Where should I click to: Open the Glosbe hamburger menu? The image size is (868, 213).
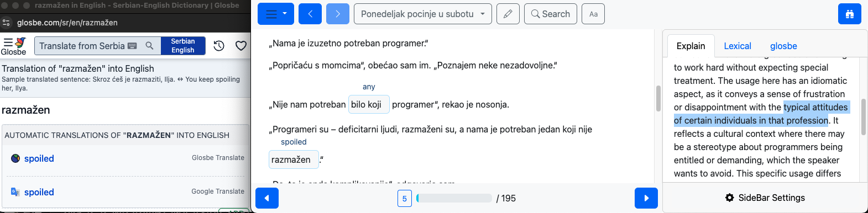8,42
